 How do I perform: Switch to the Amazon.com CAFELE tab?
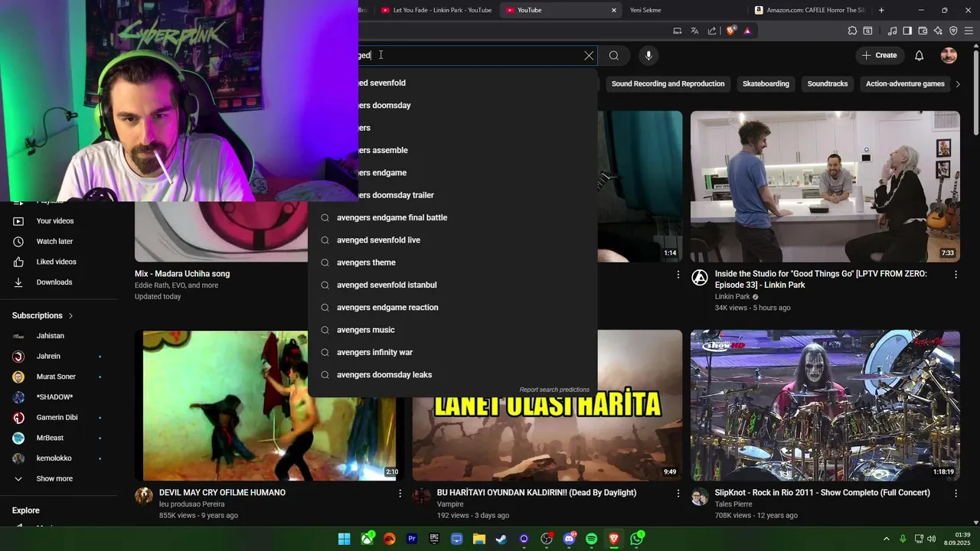pyautogui.click(x=809, y=10)
